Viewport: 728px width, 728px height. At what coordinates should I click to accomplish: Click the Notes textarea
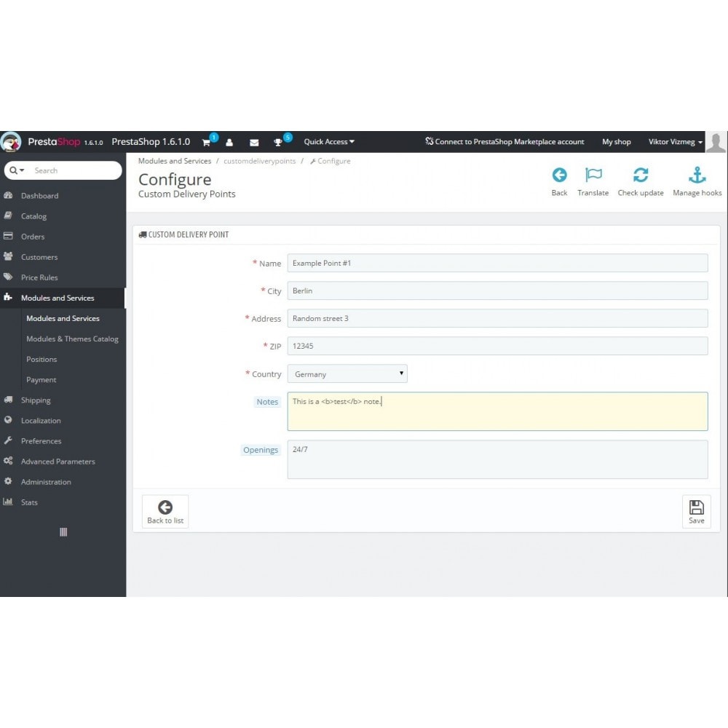click(x=497, y=411)
